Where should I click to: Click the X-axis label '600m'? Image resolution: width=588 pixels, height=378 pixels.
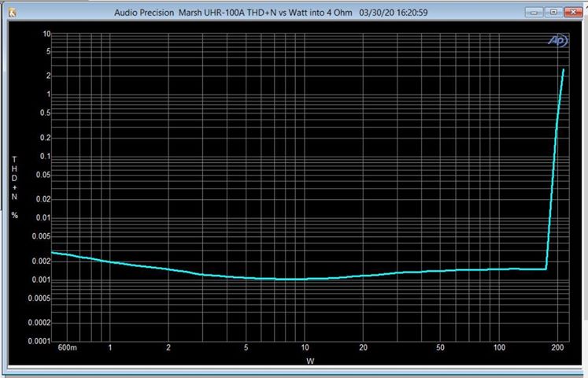point(68,347)
